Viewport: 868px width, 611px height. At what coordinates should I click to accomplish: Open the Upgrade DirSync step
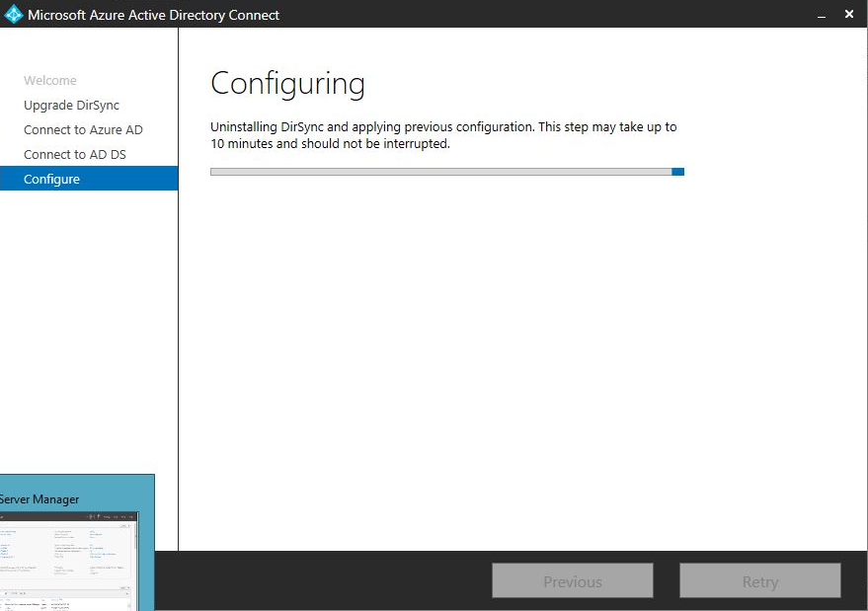click(x=71, y=106)
